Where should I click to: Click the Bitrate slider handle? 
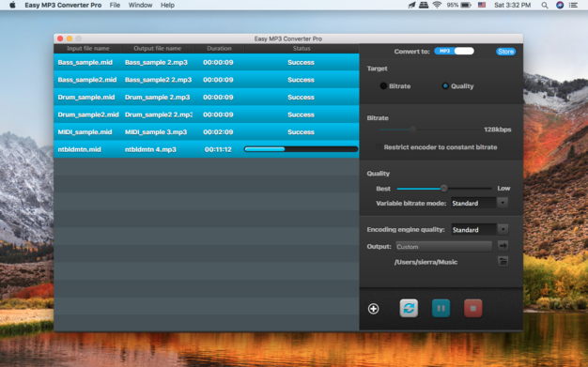(x=412, y=130)
